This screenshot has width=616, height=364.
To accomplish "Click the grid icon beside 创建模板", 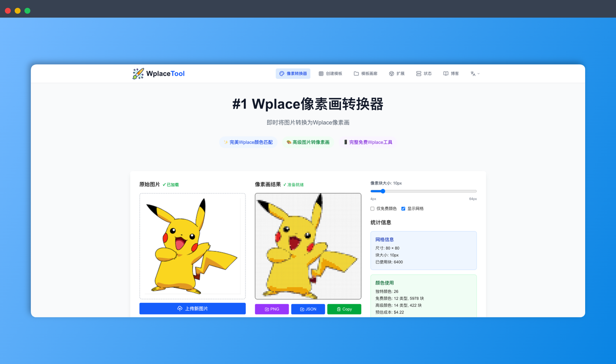I will pos(321,73).
